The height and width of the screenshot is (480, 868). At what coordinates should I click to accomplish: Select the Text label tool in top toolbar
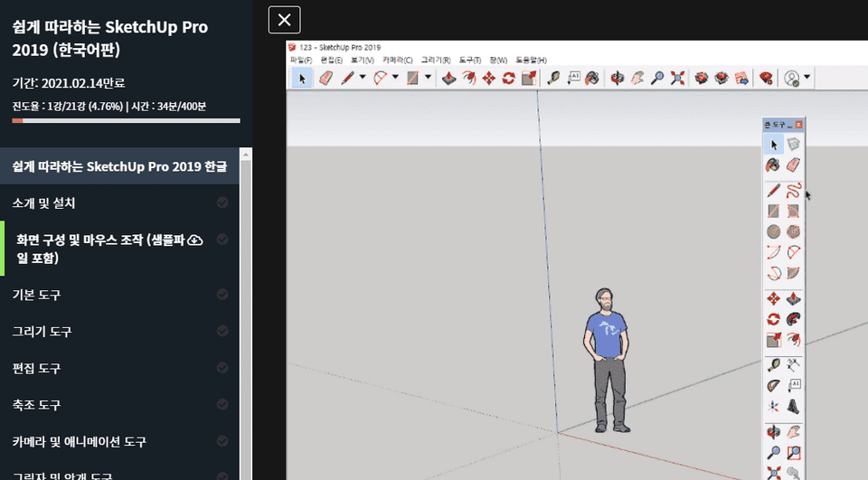(573, 78)
